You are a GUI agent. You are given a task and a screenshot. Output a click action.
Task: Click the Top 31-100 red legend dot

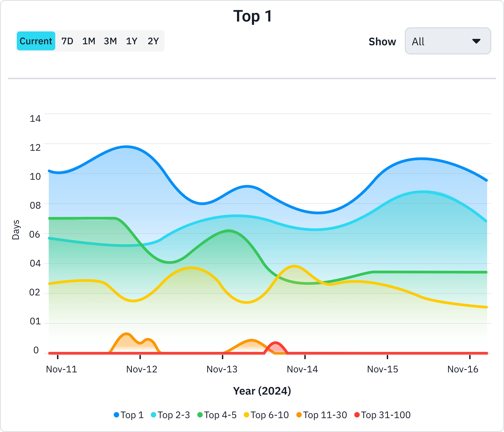357,415
